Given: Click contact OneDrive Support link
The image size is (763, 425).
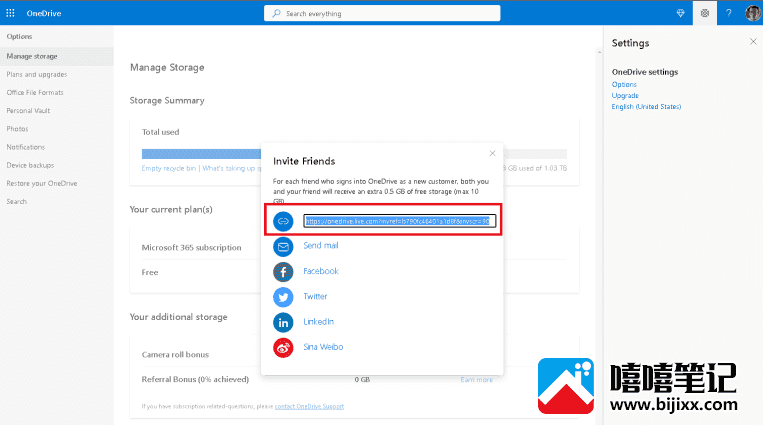Looking at the screenshot, I should (x=309, y=406).
